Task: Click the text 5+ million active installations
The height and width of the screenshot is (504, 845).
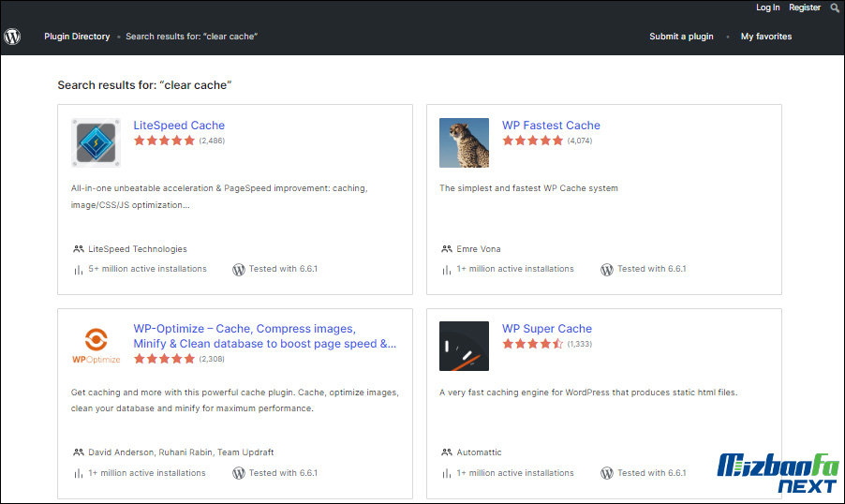Action: [148, 269]
